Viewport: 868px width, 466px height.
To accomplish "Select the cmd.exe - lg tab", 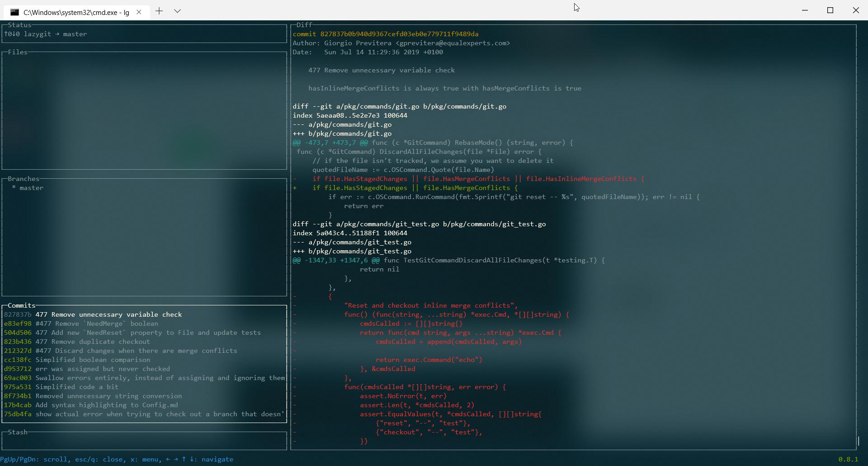I will point(75,12).
